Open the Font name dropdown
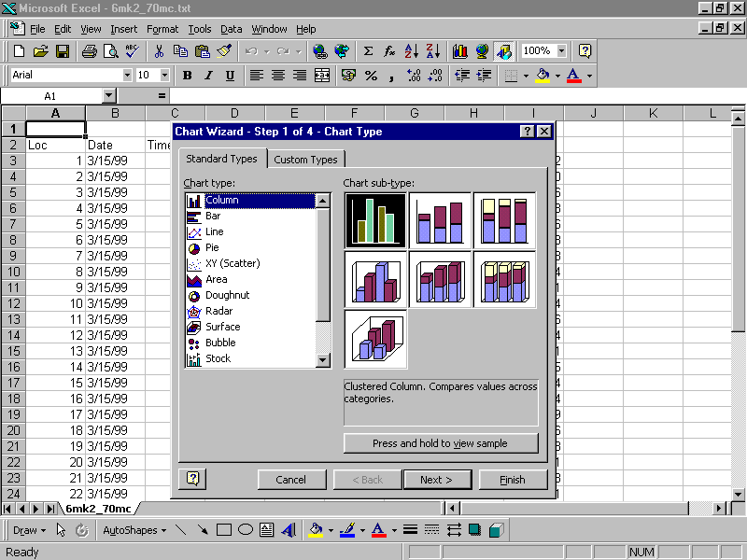The width and height of the screenshot is (747, 560). pos(127,76)
